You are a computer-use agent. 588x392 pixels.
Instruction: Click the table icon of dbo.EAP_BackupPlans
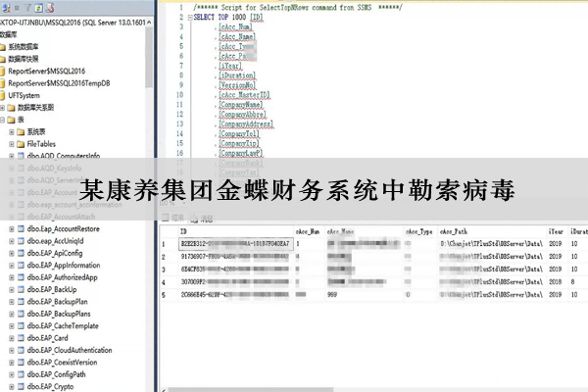coord(21,314)
